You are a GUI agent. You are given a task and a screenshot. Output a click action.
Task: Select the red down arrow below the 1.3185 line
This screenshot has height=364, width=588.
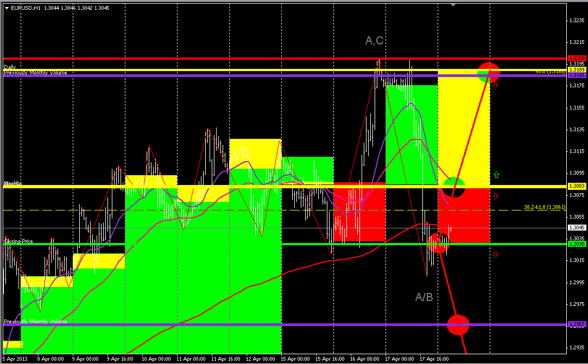point(495,86)
